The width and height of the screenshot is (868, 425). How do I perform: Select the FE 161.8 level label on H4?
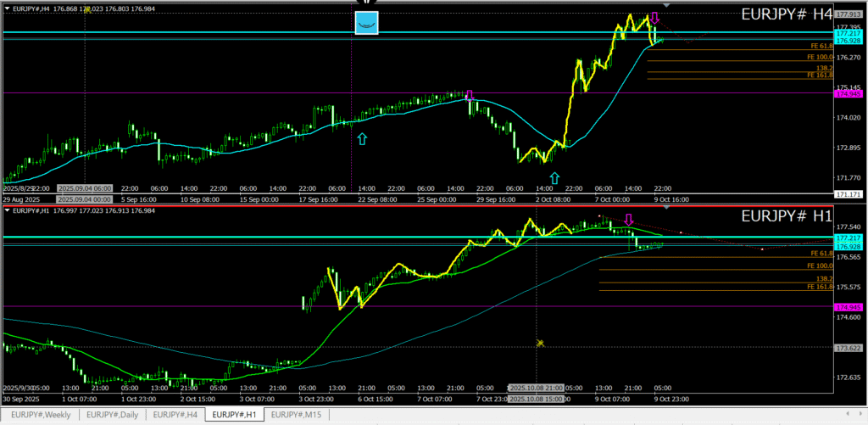[x=820, y=75]
